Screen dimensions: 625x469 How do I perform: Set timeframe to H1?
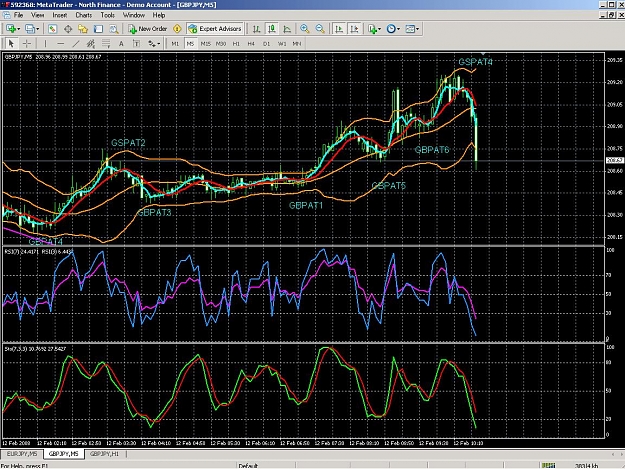click(236, 43)
